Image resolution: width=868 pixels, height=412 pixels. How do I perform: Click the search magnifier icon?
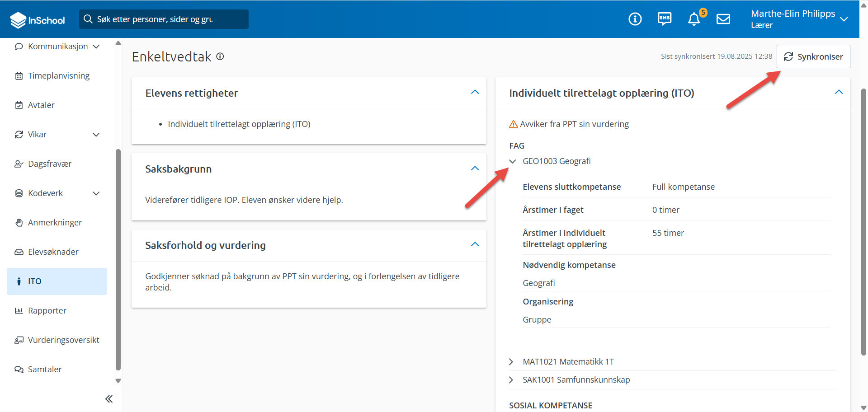[x=88, y=19]
